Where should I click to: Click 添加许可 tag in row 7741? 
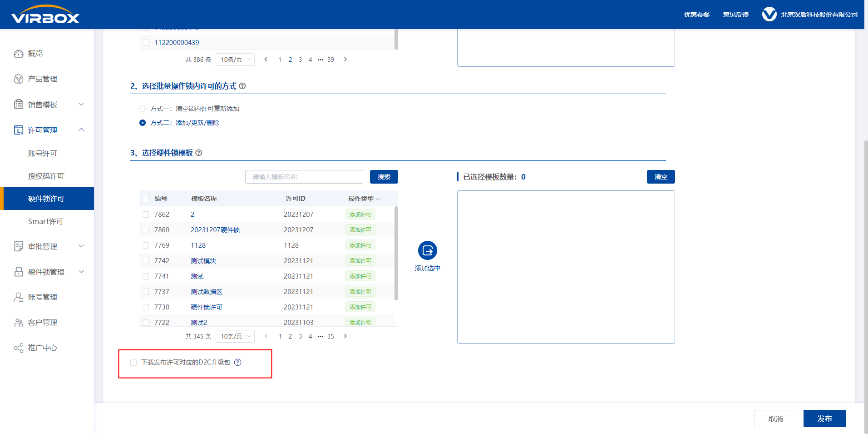pos(360,276)
